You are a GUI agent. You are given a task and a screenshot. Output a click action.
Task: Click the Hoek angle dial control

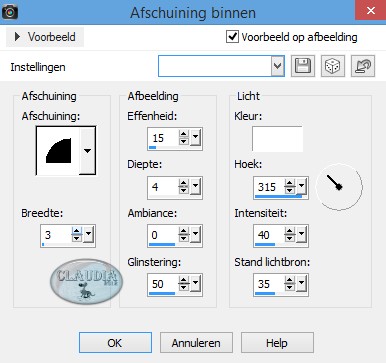(339, 186)
